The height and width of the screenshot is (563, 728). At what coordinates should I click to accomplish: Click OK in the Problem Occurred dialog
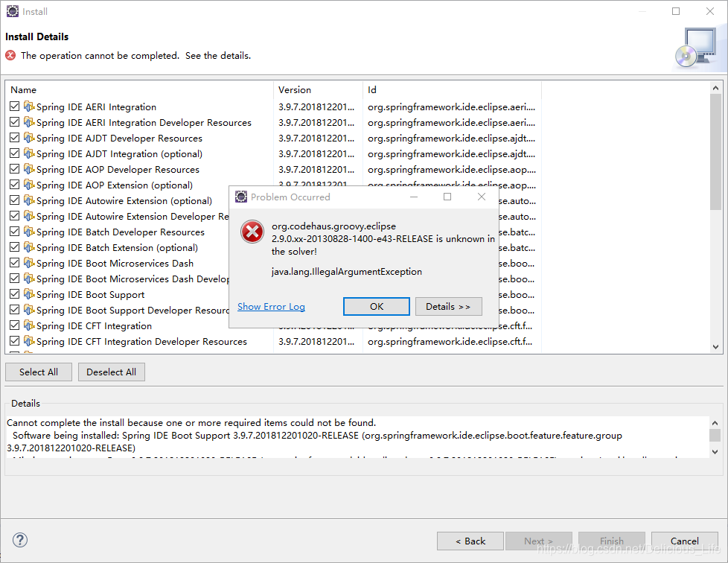(377, 307)
